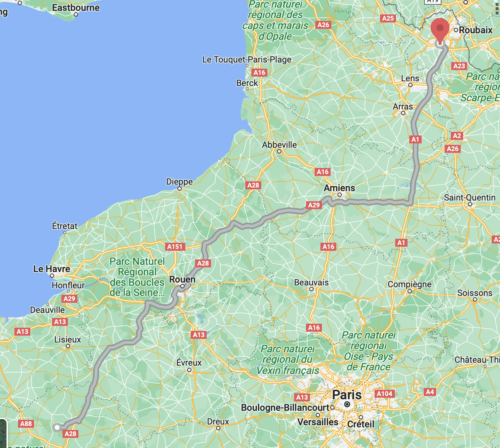Click the Beauvais town label

(311, 283)
